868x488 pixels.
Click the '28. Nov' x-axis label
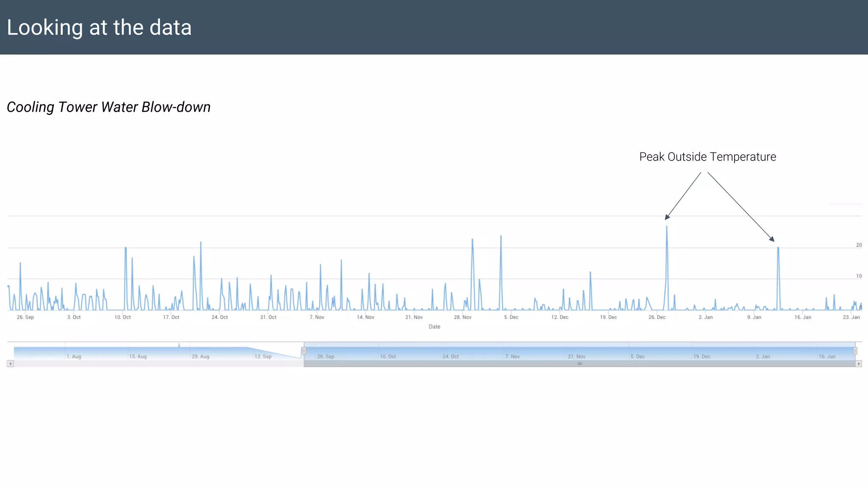click(463, 317)
